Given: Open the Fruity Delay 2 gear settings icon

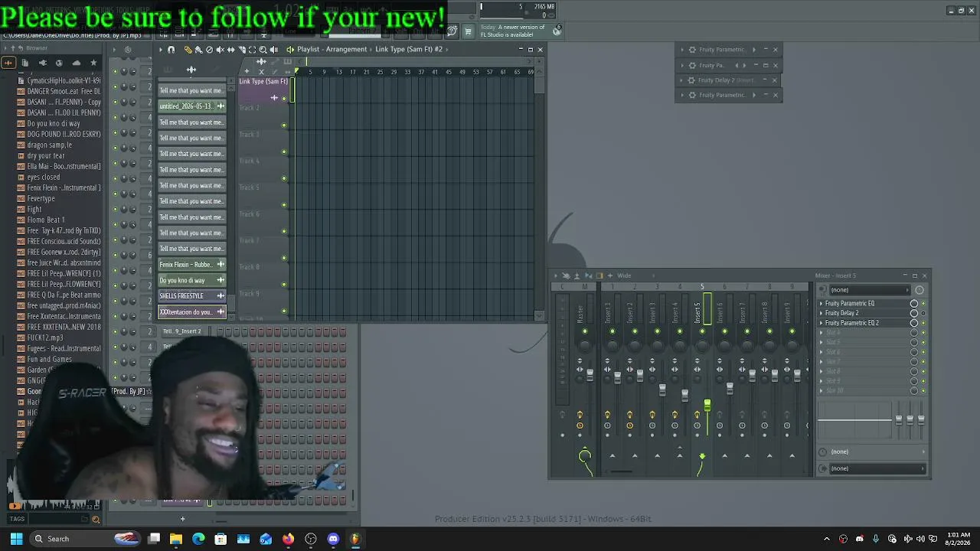Looking at the screenshot, I should pyautogui.click(x=691, y=80).
